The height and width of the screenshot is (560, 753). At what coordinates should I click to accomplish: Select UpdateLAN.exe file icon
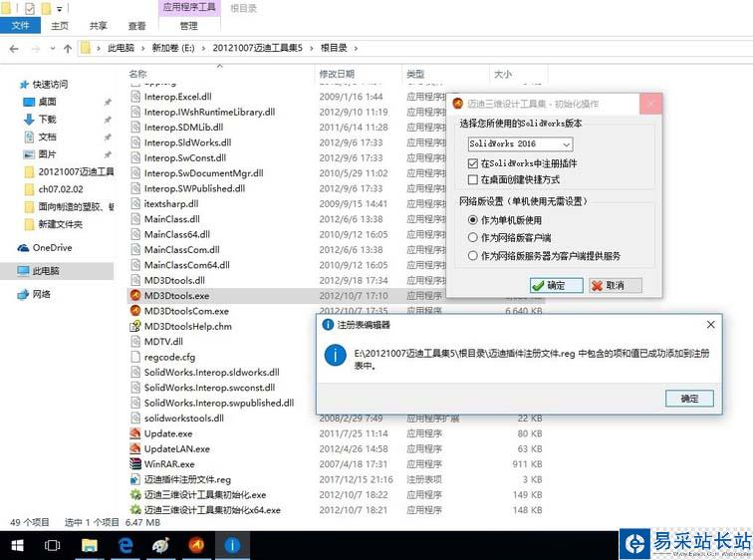[135, 449]
